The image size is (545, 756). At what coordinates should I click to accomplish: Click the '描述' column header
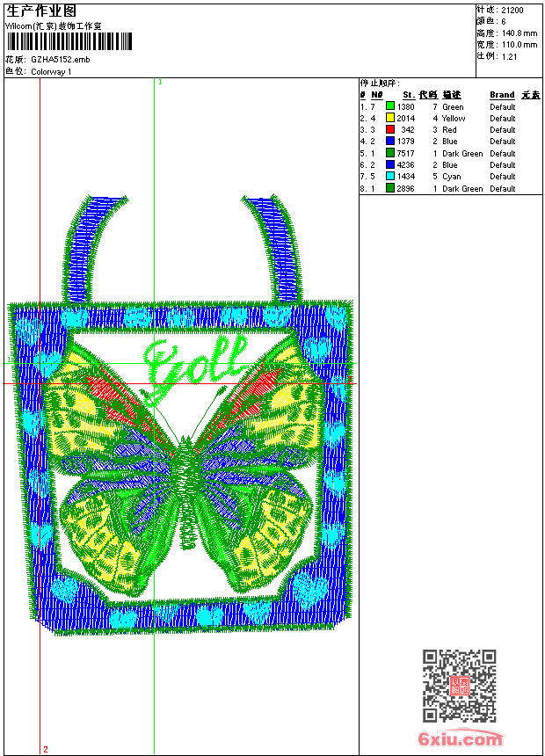[452, 95]
